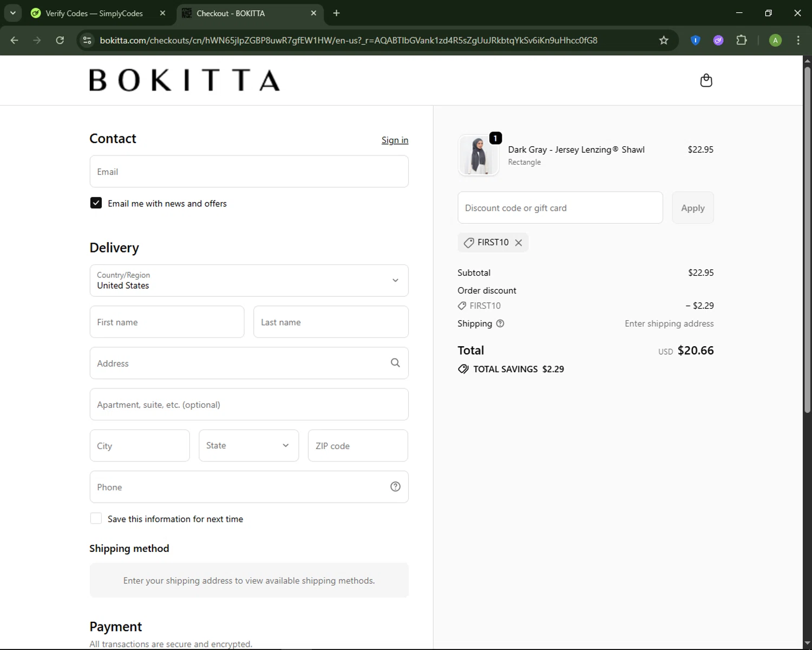Viewport: 812px width, 650px height.
Task: Click the TOTAL SAVINGS $2.29 text
Action: pyautogui.click(x=519, y=369)
